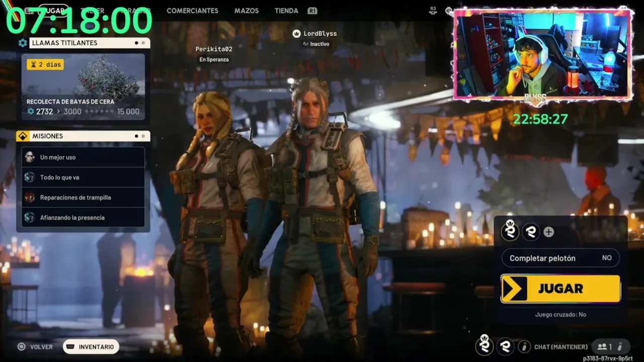The image size is (644, 362).
Task: Open the MISIONES panel header
Action: (90, 136)
